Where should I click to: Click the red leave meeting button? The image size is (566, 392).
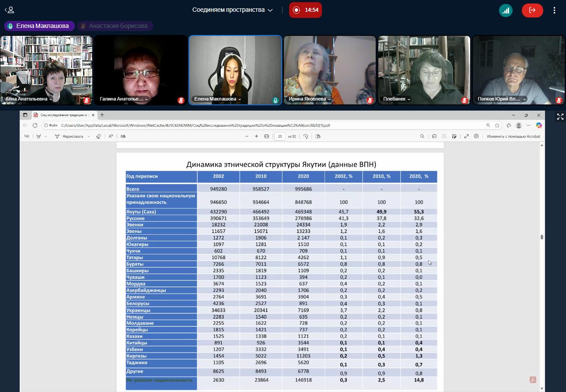tap(532, 10)
